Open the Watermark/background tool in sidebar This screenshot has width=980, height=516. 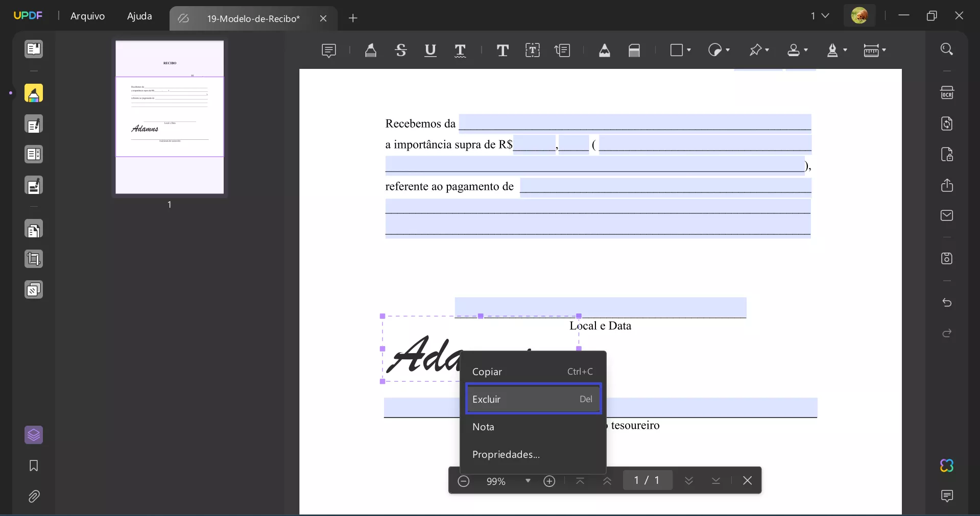(34, 290)
